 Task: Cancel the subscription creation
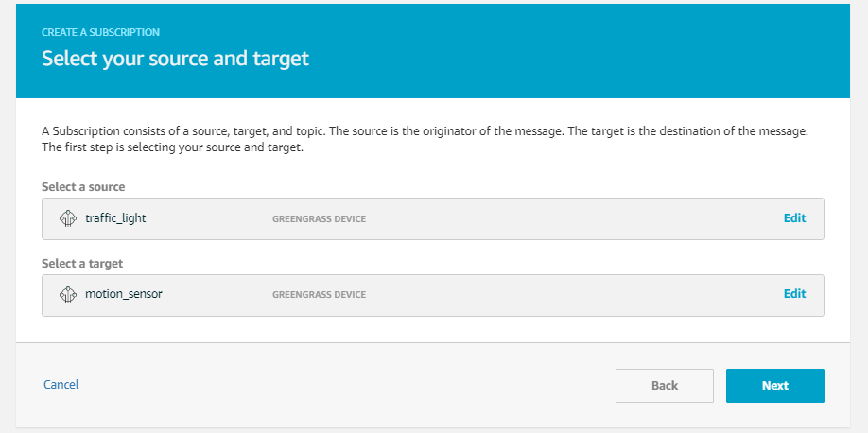point(61,384)
